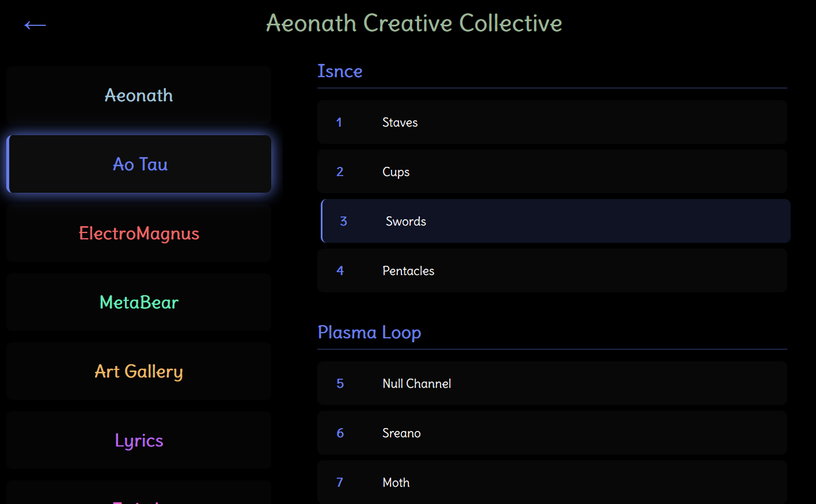This screenshot has height=504, width=816.
Task: Open track 4, Pentacles
Action: pyautogui.click(x=552, y=270)
